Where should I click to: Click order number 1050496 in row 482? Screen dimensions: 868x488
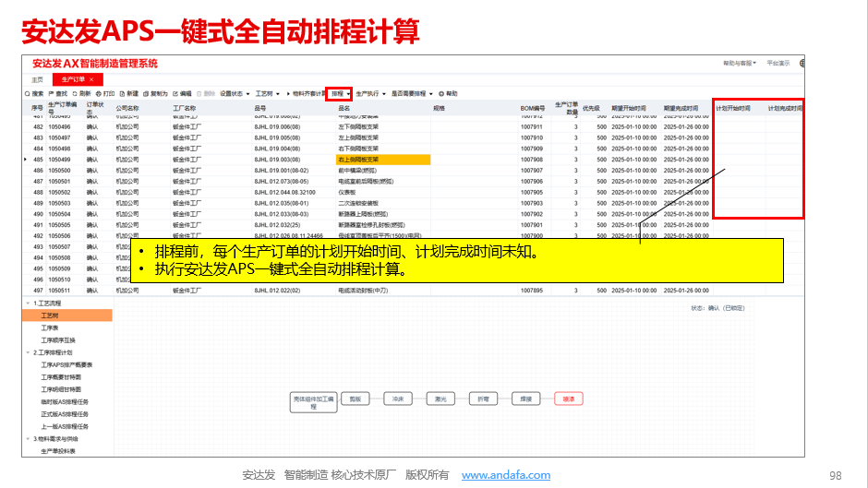tap(59, 126)
